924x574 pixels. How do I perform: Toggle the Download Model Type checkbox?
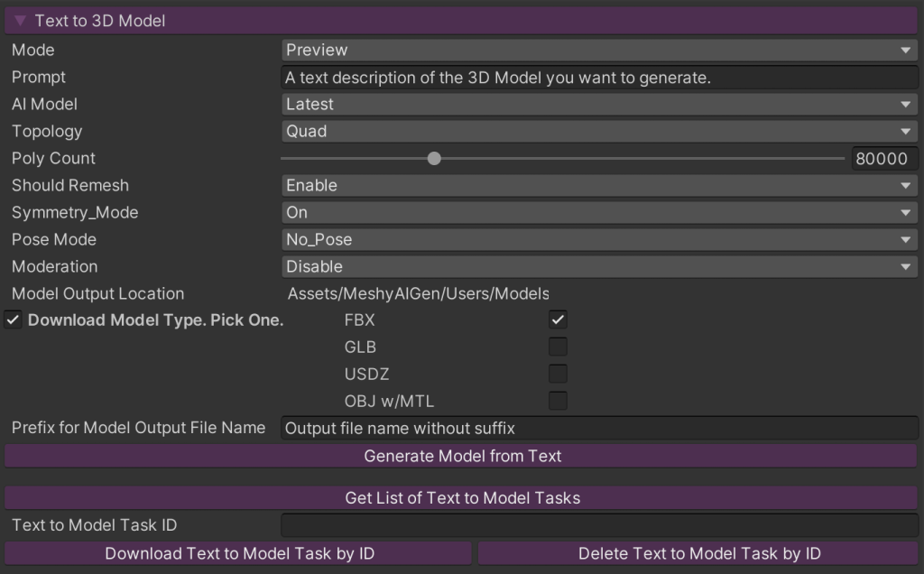(x=14, y=320)
